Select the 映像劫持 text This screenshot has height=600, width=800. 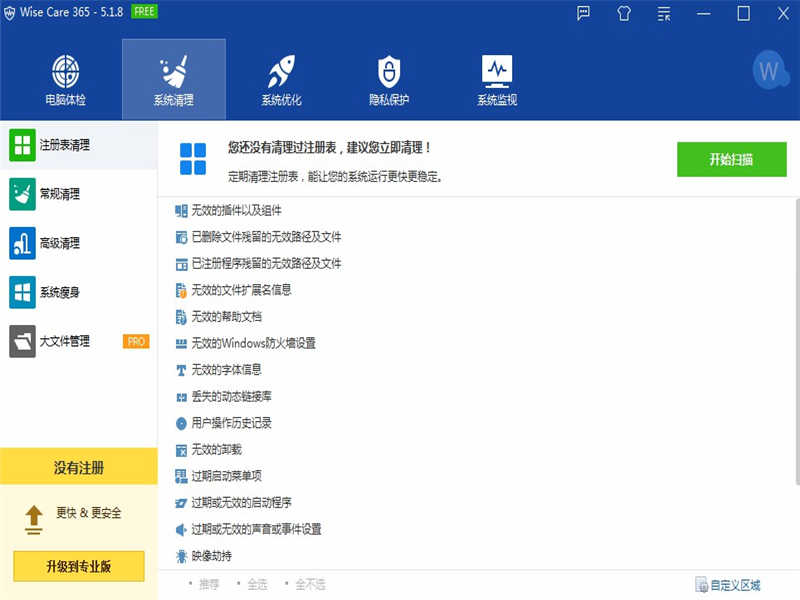(x=212, y=556)
